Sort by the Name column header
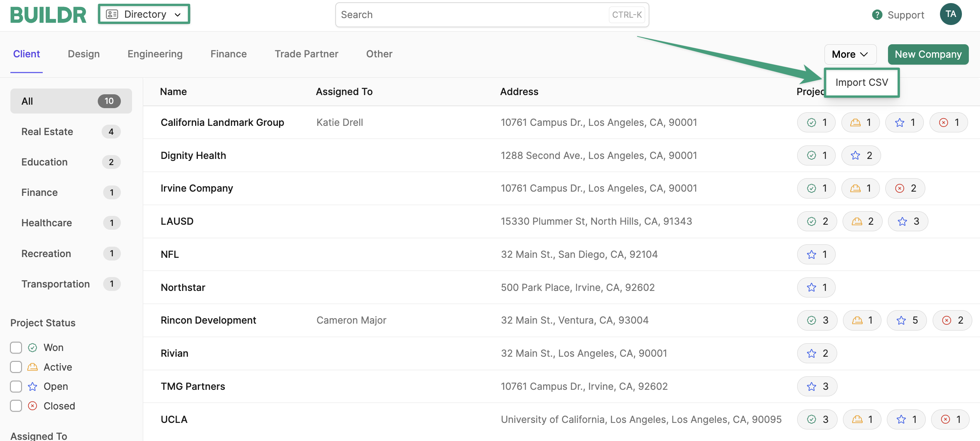Screen dimensions: 980x441 pyautogui.click(x=173, y=92)
